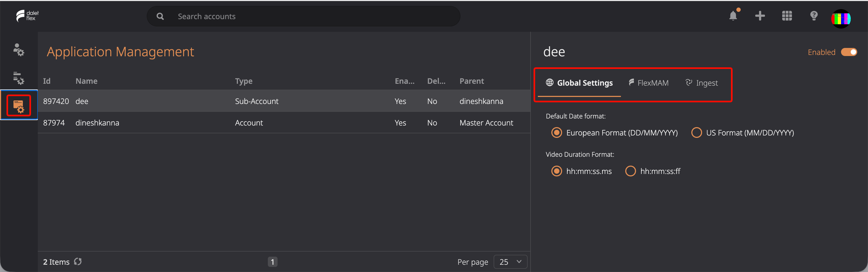This screenshot has width=868, height=272.
Task: Focus the Search accounts field
Action: pos(303,16)
